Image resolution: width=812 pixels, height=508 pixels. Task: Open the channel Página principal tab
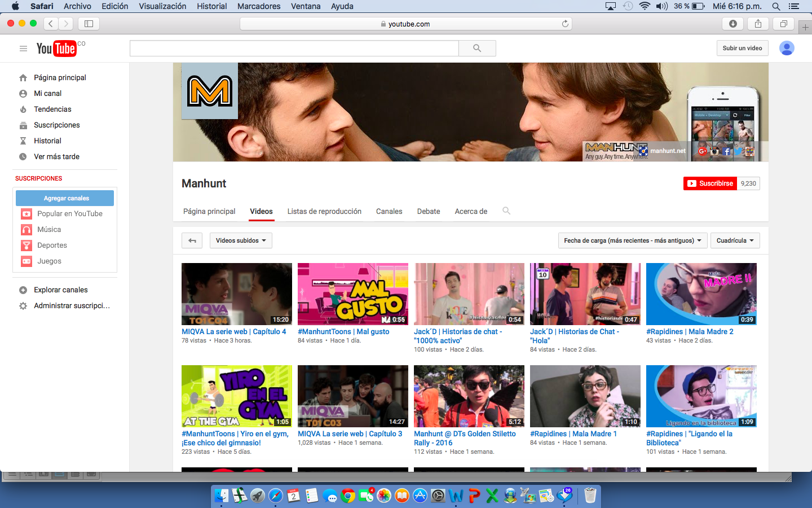(209, 211)
